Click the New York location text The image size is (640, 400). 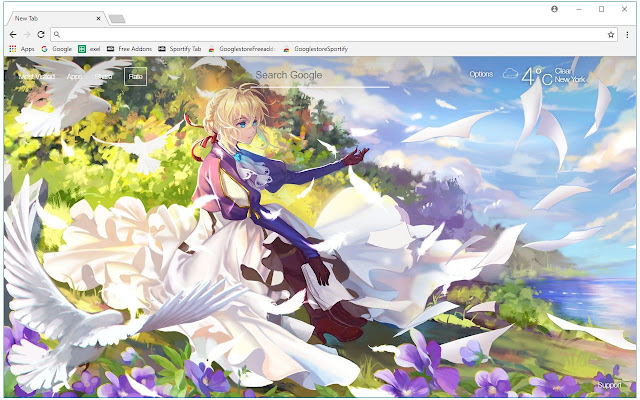(570, 79)
